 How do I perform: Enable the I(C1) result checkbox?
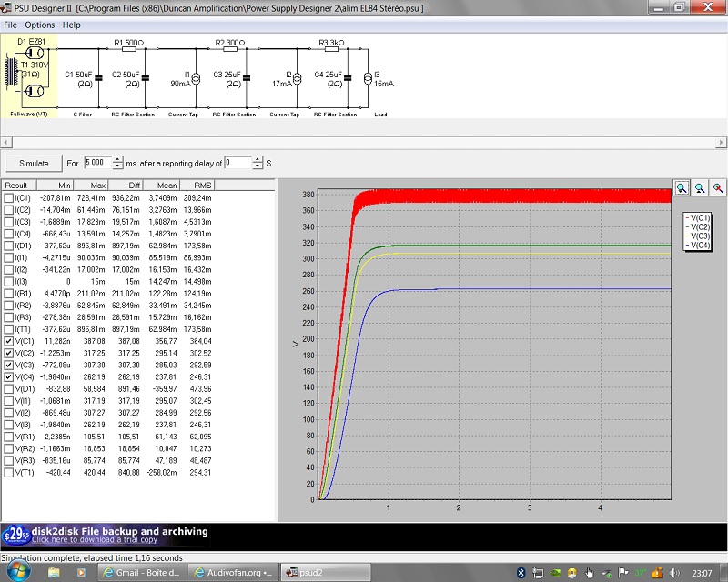point(8,198)
